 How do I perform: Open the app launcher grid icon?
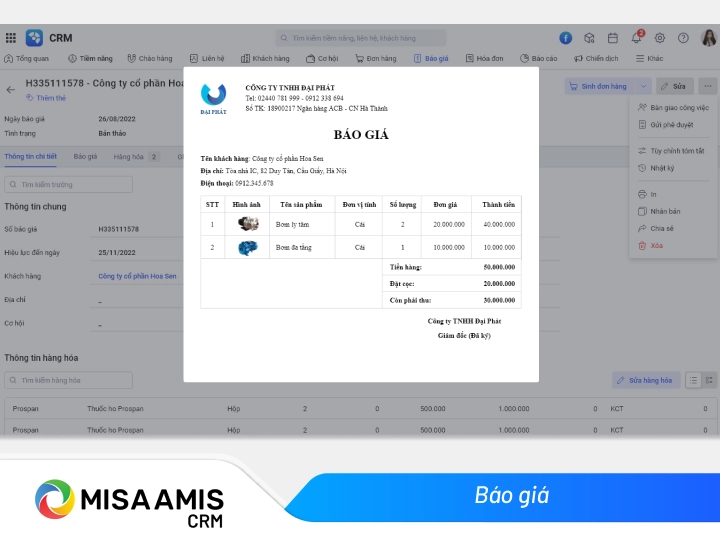(11, 38)
